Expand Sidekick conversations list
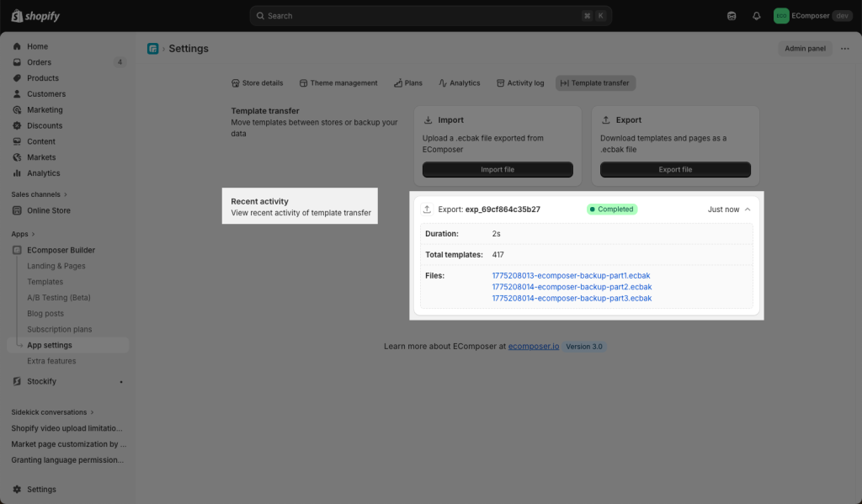 point(93,412)
